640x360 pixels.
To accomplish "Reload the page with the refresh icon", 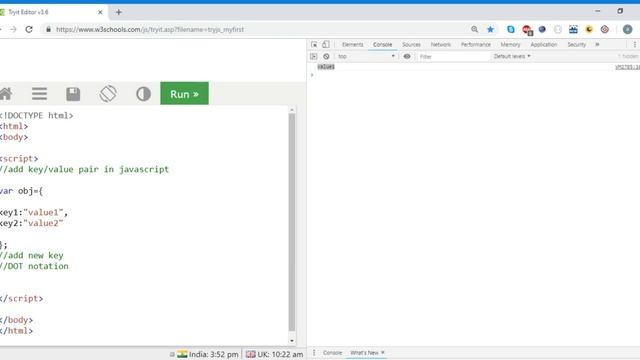I will pyautogui.click(x=29, y=29).
